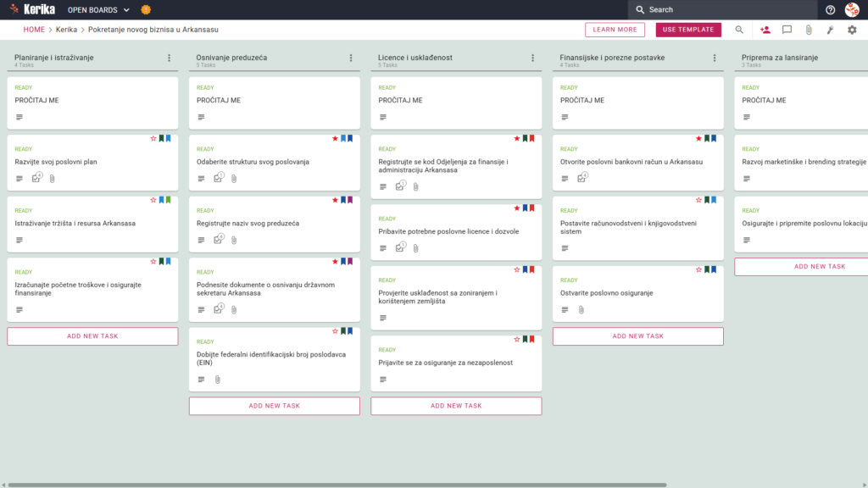Open the Kerika breadcrumb link
The height and width of the screenshot is (488, 868).
coord(66,30)
